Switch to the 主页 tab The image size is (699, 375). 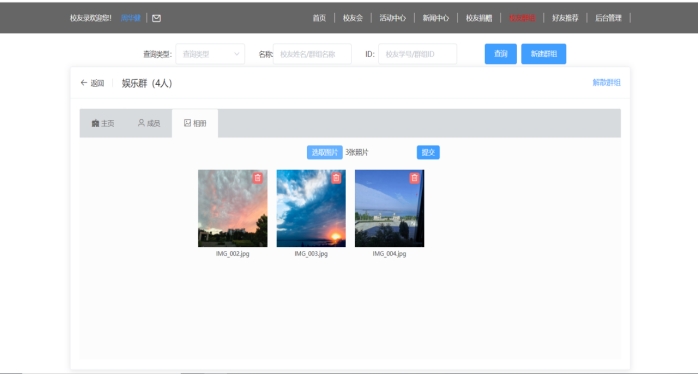point(103,124)
